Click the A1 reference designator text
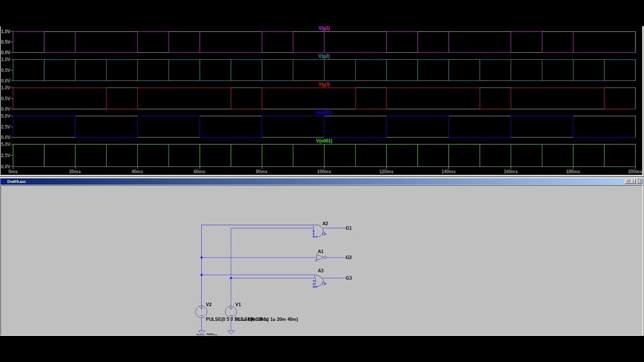 320,251
